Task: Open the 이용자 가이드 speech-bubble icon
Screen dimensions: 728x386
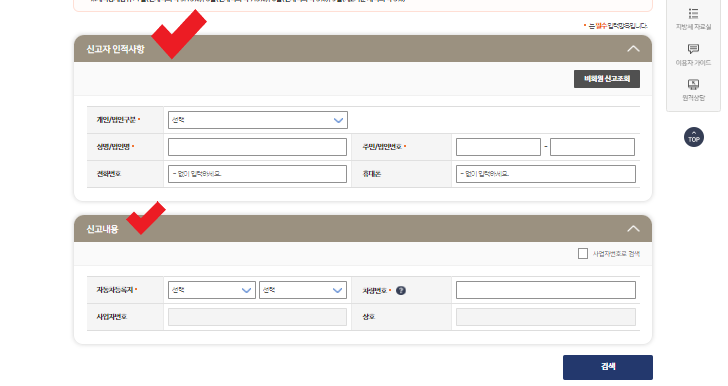Action: (x=693, y=49)
